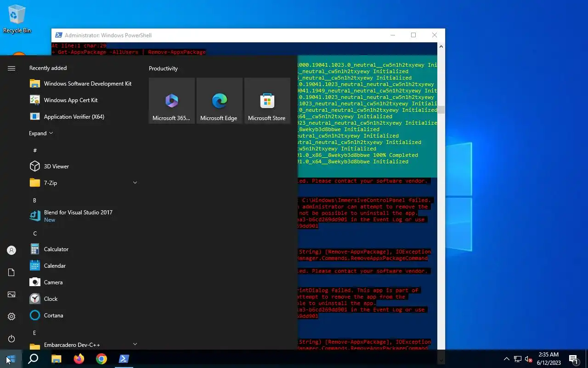Click the Administrator: Windows PowerShell title
The width and height of the screenshot is (588, 368).
point(108,35)
